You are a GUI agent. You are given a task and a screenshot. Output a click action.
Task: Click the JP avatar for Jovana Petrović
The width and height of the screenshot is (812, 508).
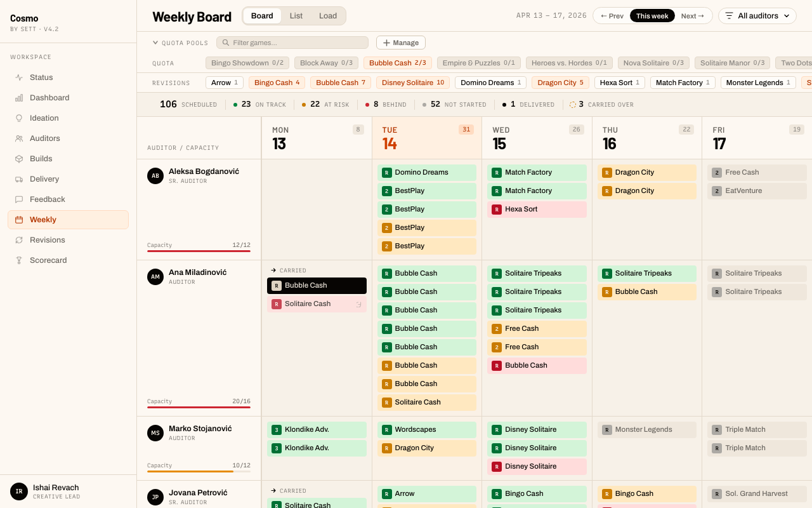[155, 497]
